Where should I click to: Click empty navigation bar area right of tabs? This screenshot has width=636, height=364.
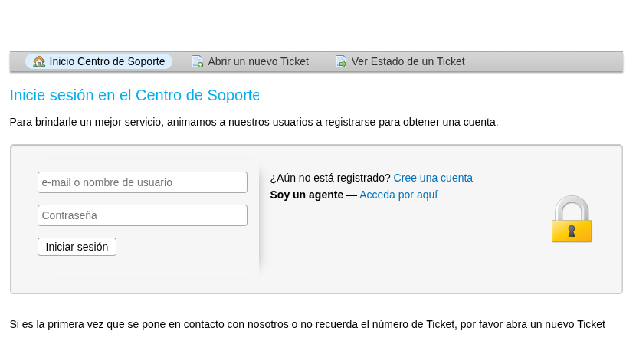click(544, 61)
